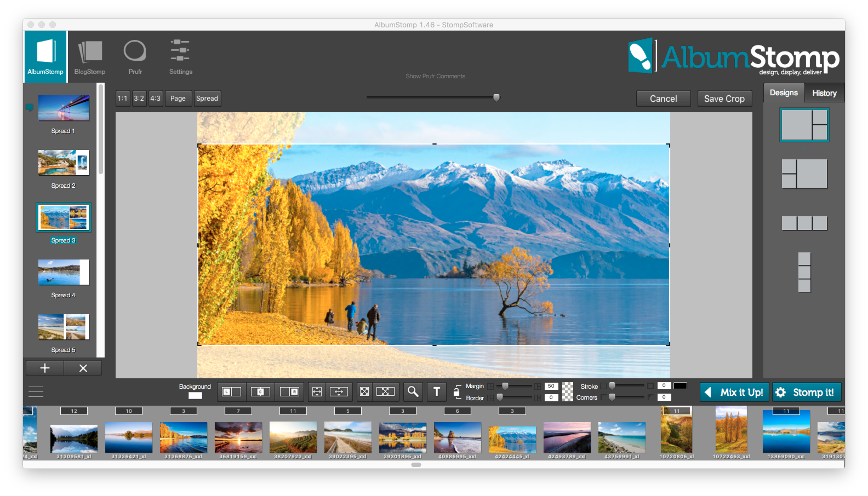Click the transparent checkerboard swatch
Image resolution: width=868 pixels, height=496 pixels.
(x=568, y=391)
